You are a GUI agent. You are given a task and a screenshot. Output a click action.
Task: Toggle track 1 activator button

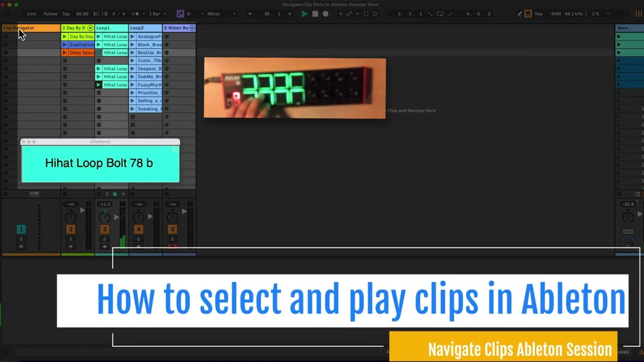click(21, 229)
